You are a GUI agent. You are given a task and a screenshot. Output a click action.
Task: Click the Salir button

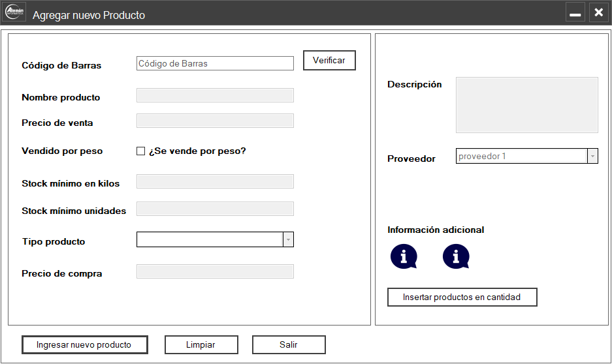click(x=288, y=344)
